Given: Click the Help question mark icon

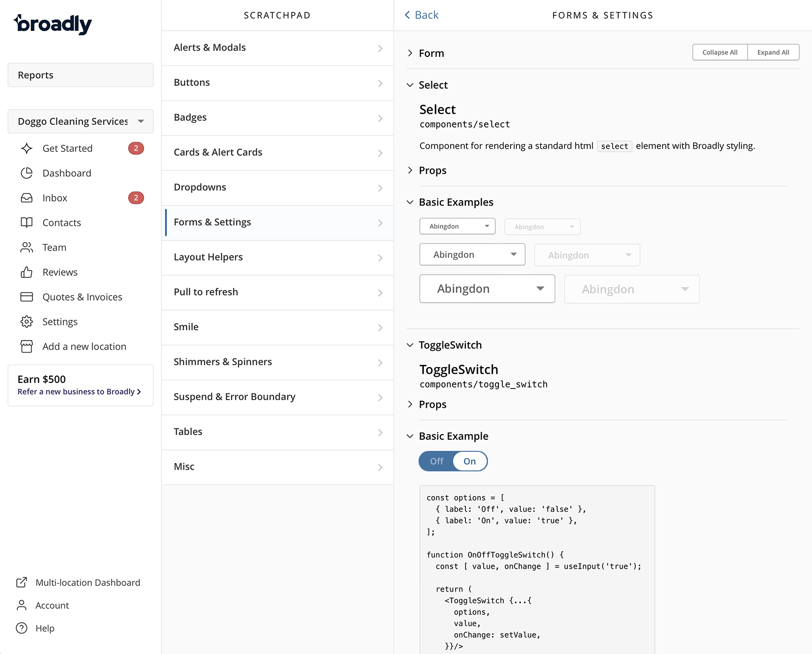Looking at the screenshot, I should point(22,628).
